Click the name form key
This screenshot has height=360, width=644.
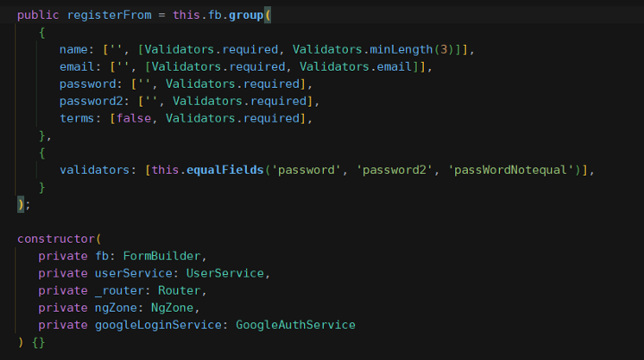[74, 50]
